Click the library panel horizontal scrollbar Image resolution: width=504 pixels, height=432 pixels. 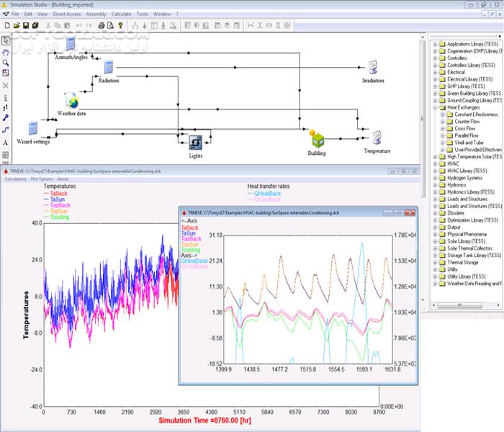(x=466, y=305)
